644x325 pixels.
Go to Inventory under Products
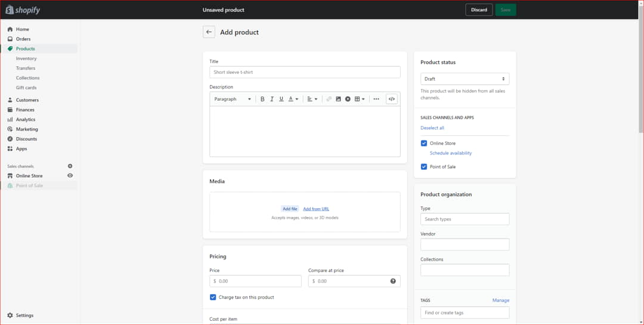[x=26, y=58]
